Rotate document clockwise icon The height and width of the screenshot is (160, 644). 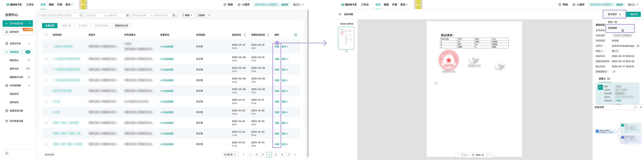click(491, 155)
